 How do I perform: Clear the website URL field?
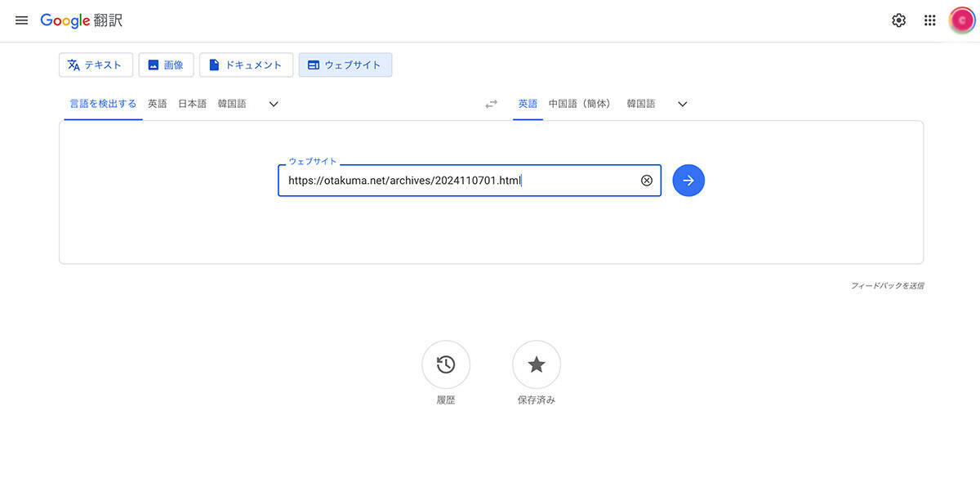pos(647,181)
